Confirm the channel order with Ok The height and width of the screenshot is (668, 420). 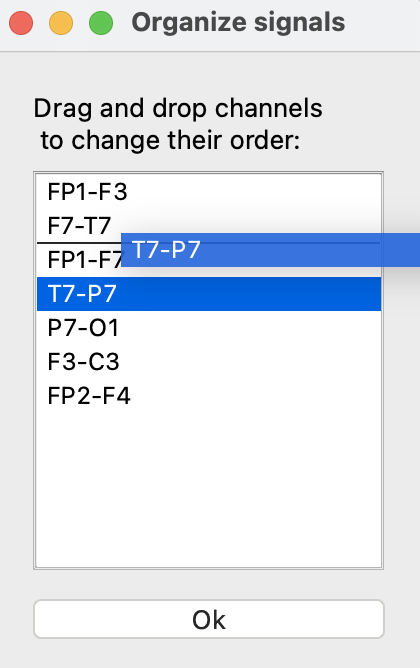point(209,619)
